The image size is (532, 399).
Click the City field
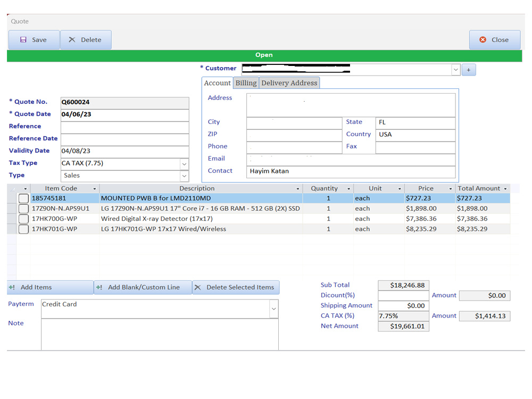(x=294, y=123)
